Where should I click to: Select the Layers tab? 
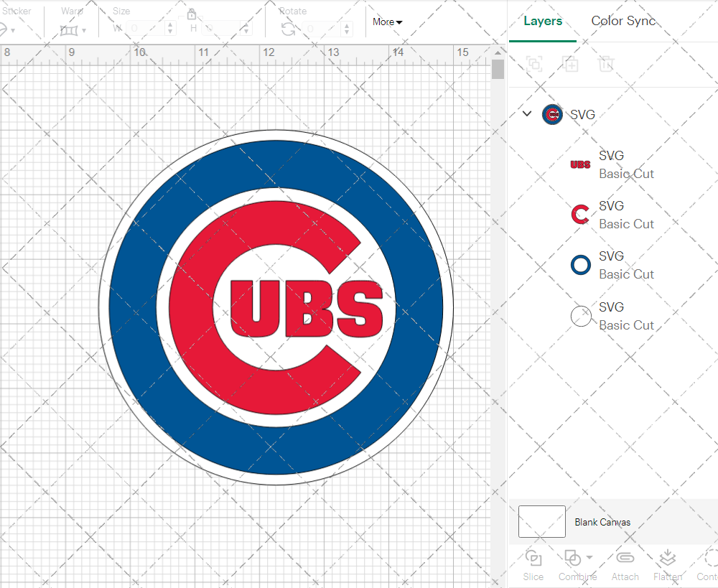[543, 22]
